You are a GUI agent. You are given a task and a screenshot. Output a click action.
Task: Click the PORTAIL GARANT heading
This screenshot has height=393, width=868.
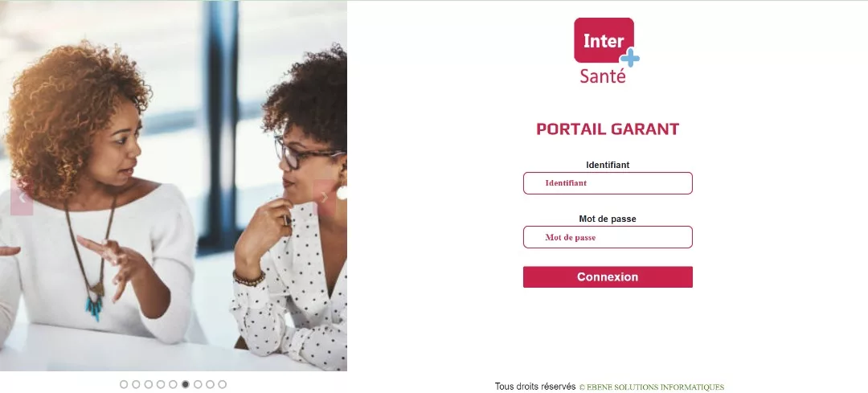coord(608,129)
